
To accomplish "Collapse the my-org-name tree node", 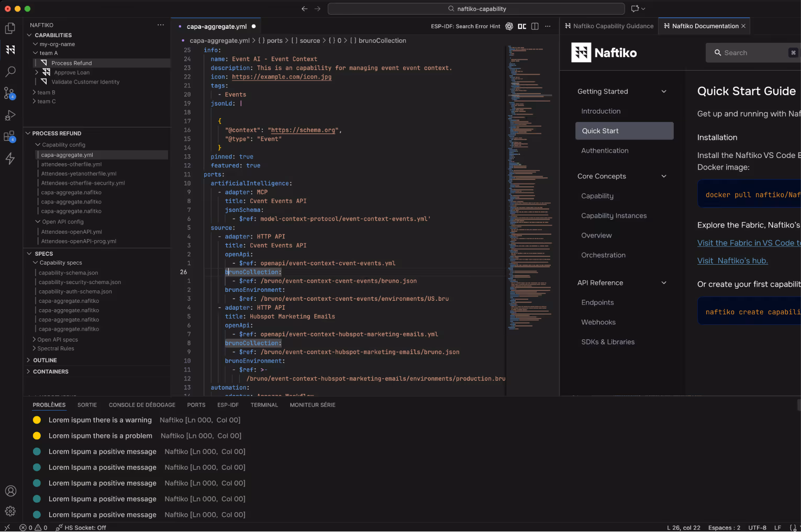I will pyautogui.click(x=36, y=44).
